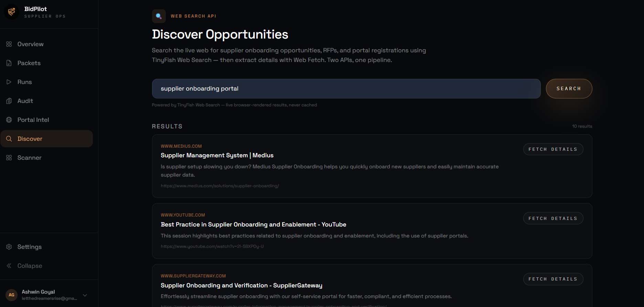Open Supplier Onboarding and Verification - SupplierGateway title
Screen dimensions: 644x307
click(241, 285)
